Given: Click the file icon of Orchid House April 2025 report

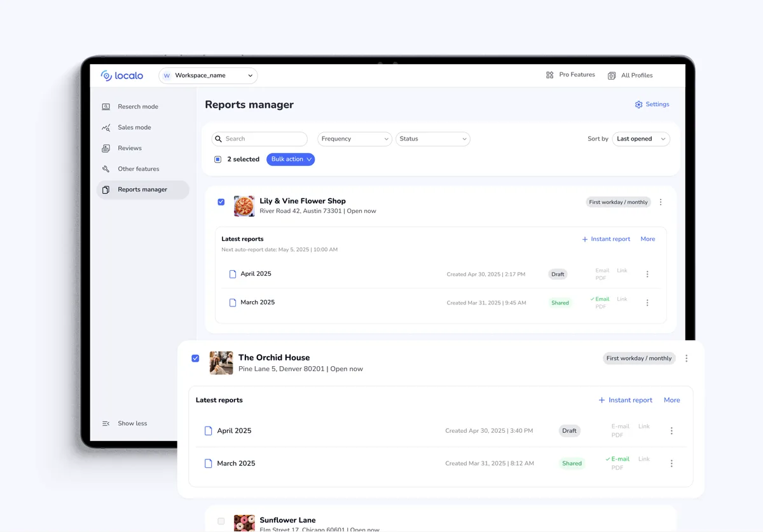Looking at the screenshot, I should point(208,431).
